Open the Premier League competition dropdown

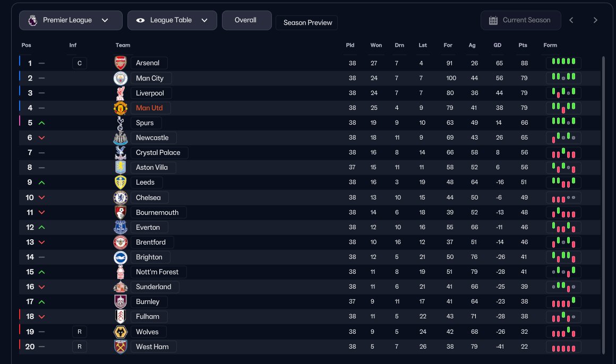pos(71,20)
